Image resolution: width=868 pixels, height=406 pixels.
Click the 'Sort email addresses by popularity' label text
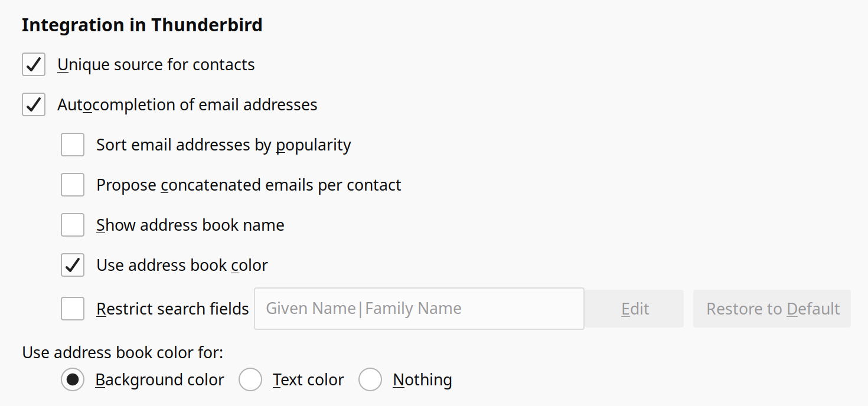coord(224,145)
